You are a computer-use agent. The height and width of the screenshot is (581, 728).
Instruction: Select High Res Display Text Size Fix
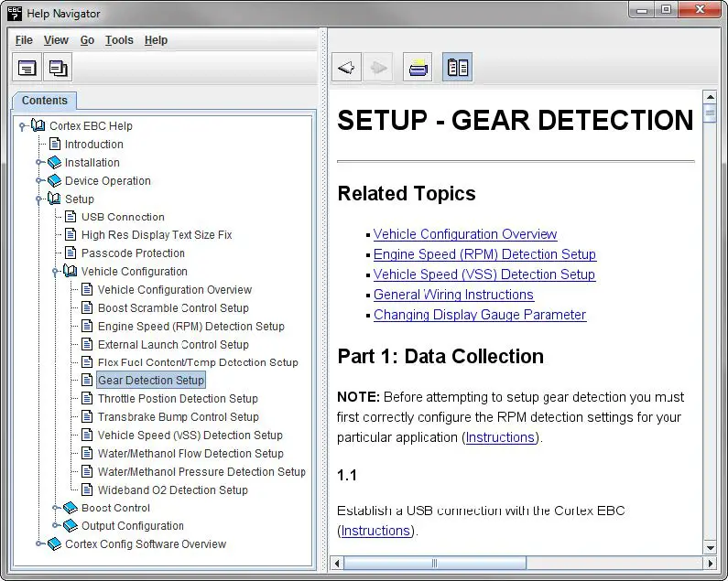pyautogui.click(x=157, y=235)
